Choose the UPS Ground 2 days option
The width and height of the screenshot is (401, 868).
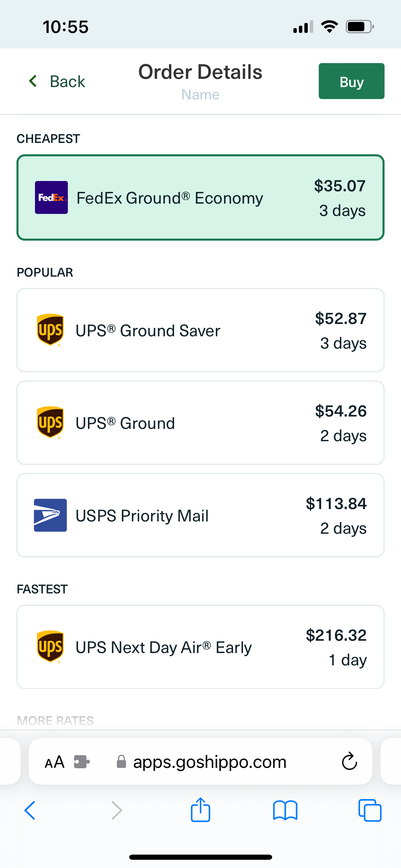[200, 423]
